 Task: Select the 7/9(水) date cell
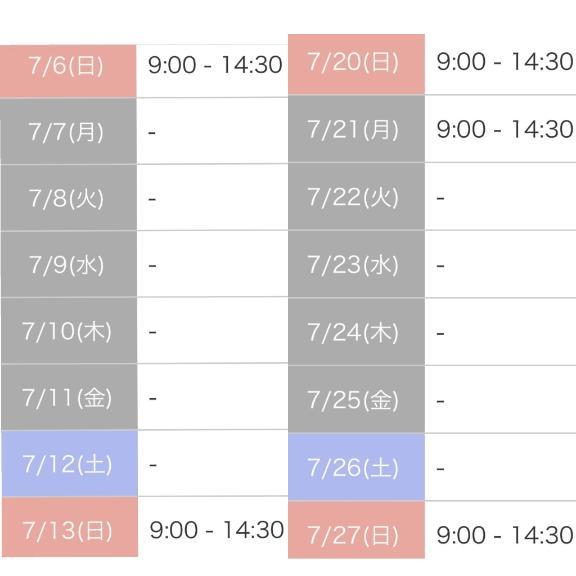69,264
